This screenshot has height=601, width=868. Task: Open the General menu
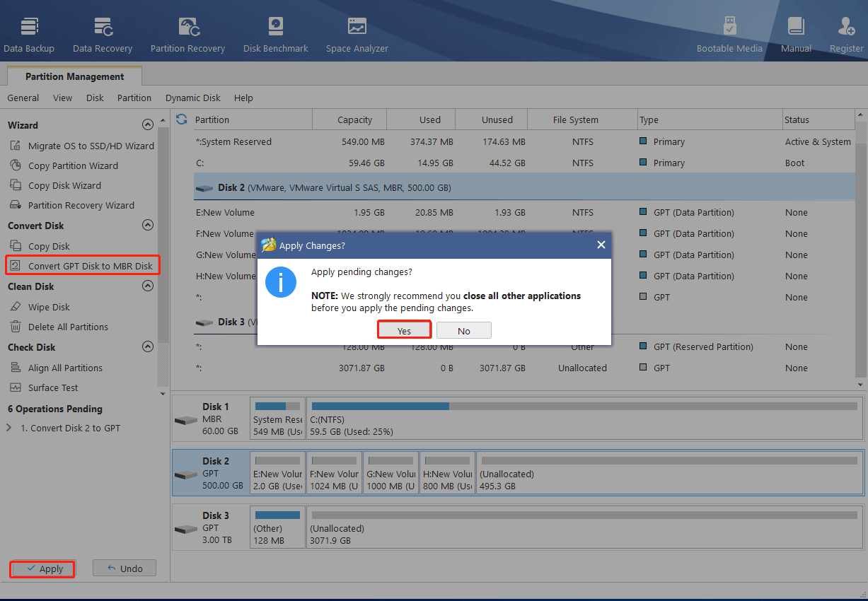[x=23, y=98]
